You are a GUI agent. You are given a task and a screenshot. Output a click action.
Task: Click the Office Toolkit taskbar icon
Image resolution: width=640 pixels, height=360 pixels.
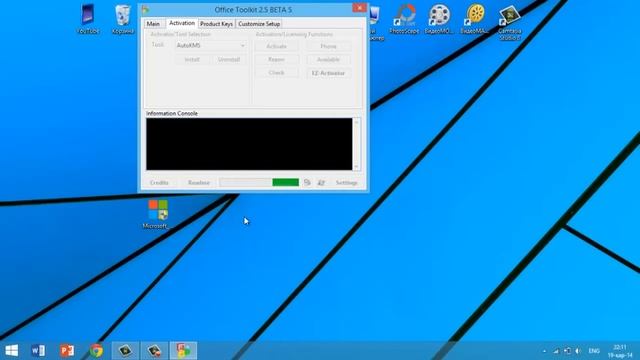[x=183, y=350]
